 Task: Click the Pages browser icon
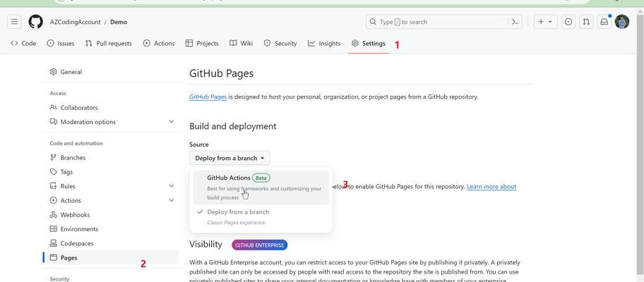53,257
